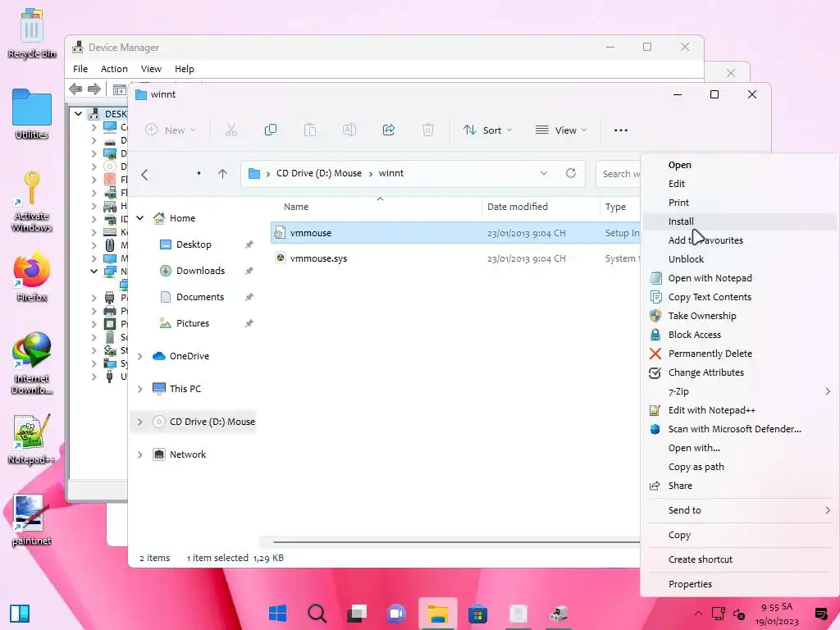Select the paint.net desktop shortcut

pos(32,520)
